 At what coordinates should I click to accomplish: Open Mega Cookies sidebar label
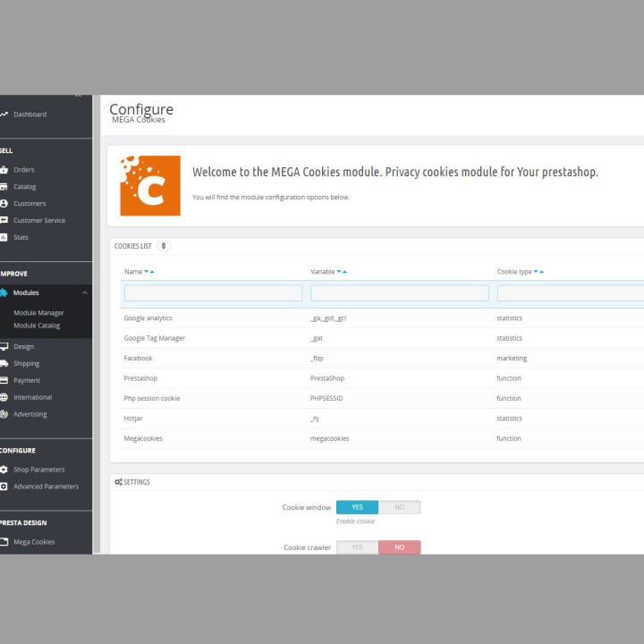34,542
